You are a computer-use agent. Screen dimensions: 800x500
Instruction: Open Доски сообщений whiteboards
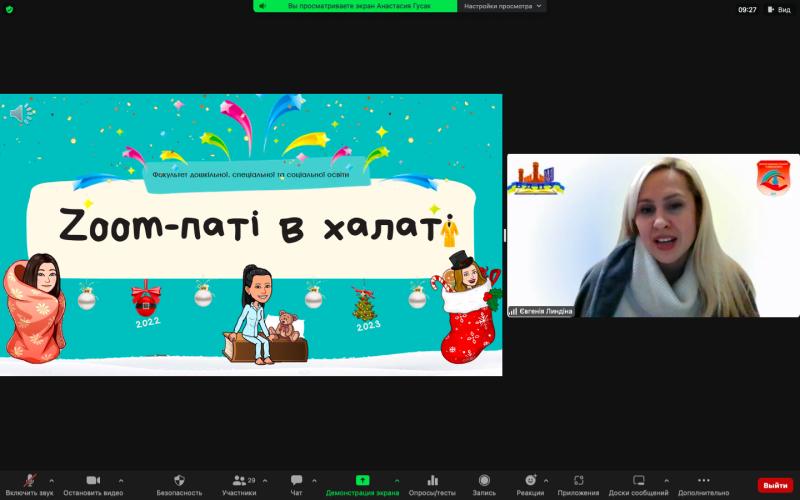(638, 485)
